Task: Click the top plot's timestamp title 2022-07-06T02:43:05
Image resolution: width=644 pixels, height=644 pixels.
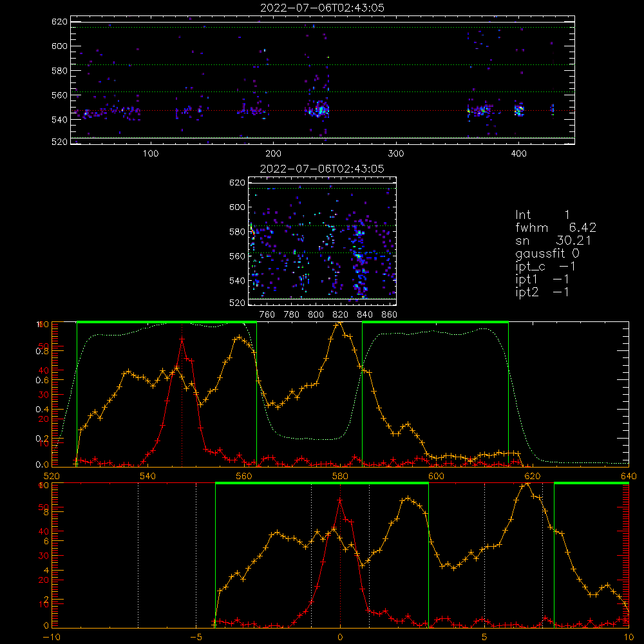Action: pos(322,8)
